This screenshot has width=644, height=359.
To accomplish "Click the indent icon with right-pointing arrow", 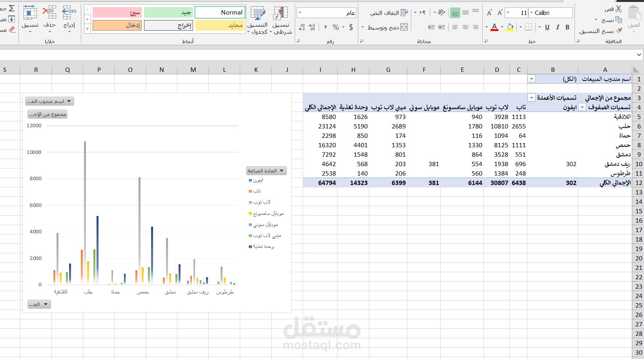I will pyautogui.click(x=441, y=27).
